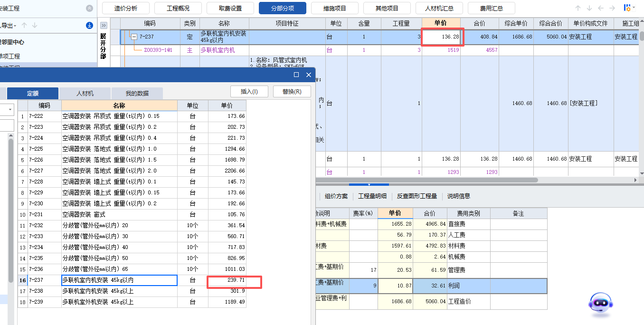
Task: Click the 单价 column header in the main table
Action: click(x=441, y=23)
